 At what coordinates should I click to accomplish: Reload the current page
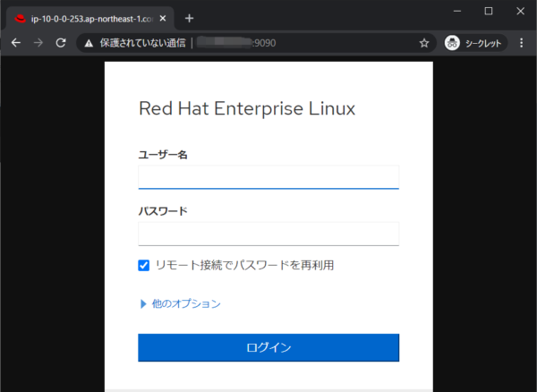(61, 43)
